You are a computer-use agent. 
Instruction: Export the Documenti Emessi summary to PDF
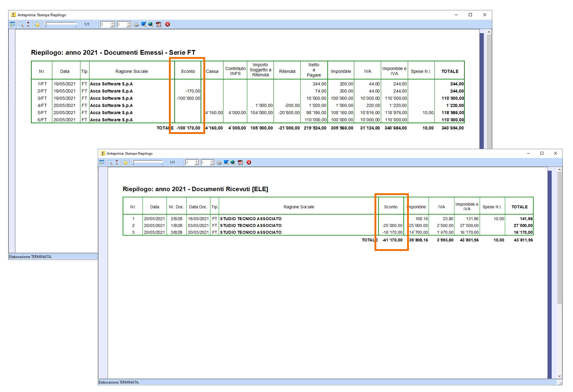(x=159, y=24)
